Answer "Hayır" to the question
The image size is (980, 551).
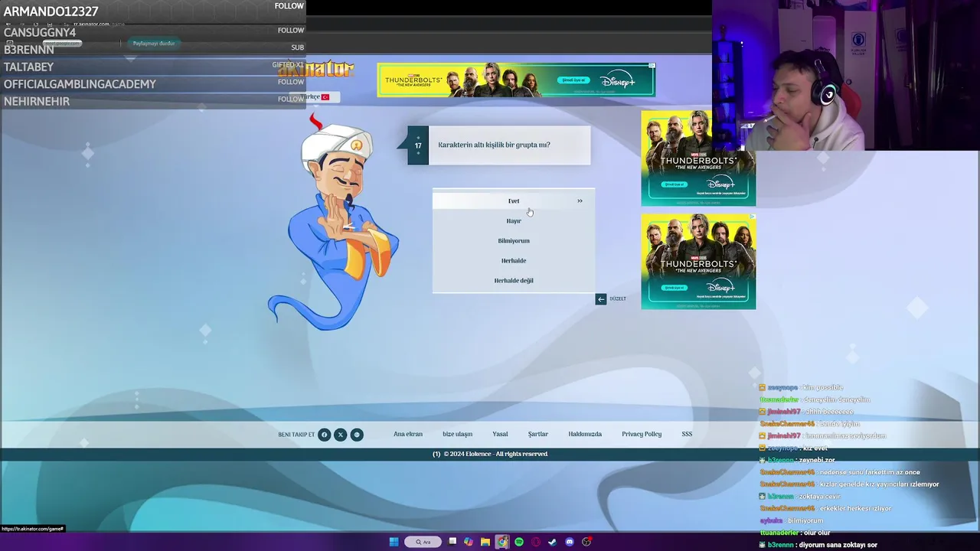(514, 220)
